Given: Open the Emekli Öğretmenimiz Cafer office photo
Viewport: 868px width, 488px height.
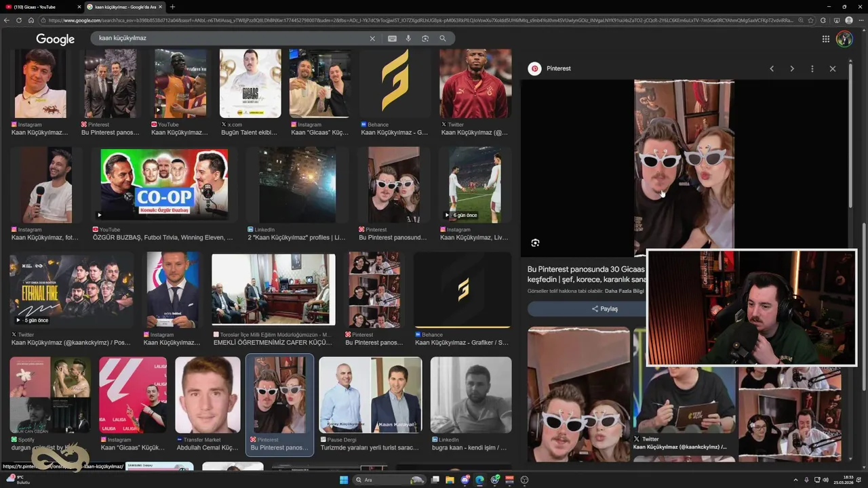Looking at the screenshot, I should click(x=273, y=290).
